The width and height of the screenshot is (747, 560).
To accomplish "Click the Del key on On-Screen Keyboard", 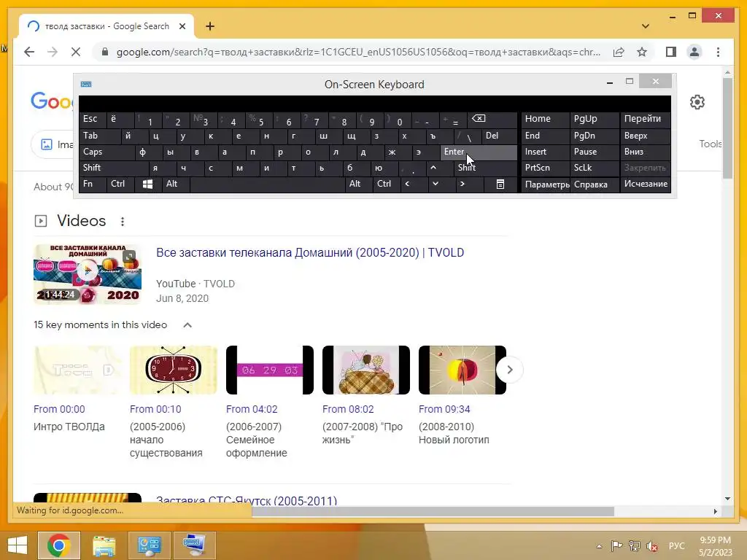I will [499, 136].
